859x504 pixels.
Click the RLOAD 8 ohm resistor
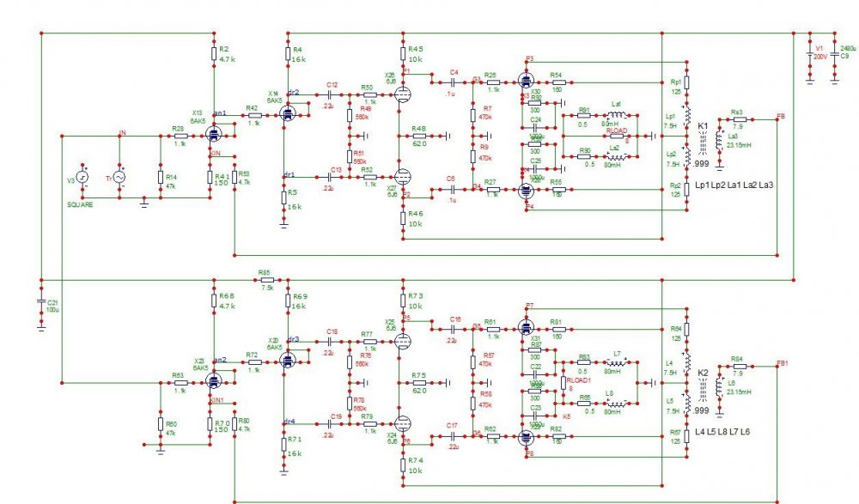pyautogui.click(x=617, y=136)
